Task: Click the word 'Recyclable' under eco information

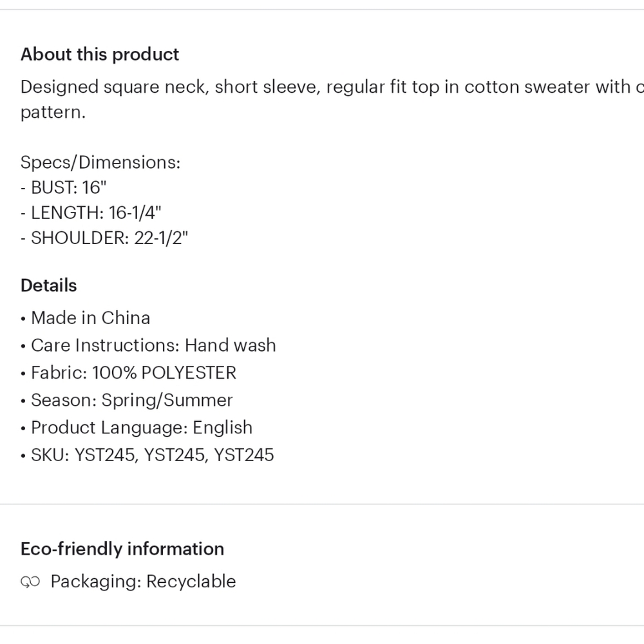Action: coord(191,582)
